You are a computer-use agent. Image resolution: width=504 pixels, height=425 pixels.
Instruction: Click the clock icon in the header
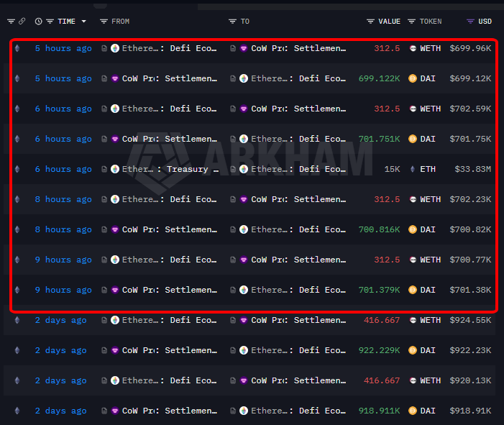coord(39,22)
